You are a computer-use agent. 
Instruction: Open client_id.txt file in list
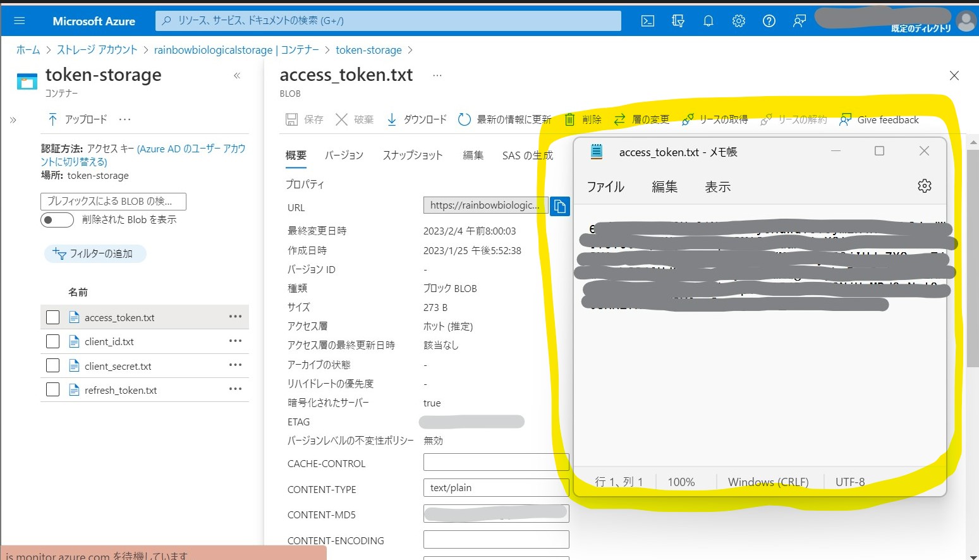[109, 341]
